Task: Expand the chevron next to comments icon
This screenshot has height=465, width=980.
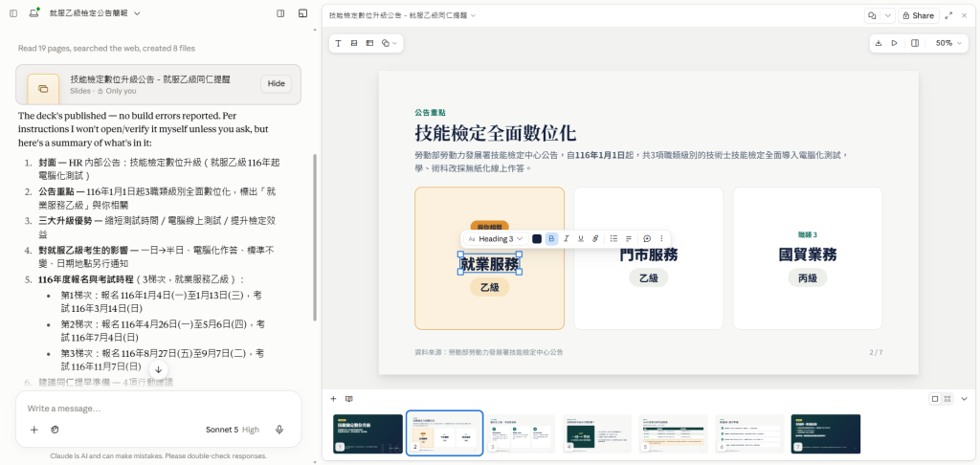Action: pyautogui.click(x=888, y=15)
